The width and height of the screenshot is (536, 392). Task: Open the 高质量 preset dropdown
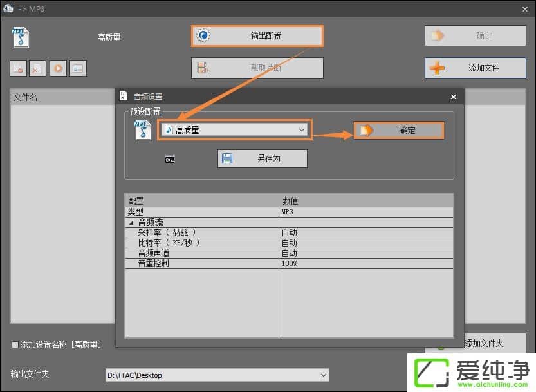click(234, 130)
